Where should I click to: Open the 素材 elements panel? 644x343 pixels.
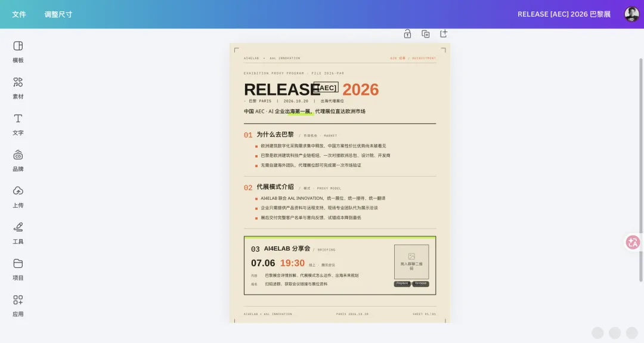click(x=18, y=88)
